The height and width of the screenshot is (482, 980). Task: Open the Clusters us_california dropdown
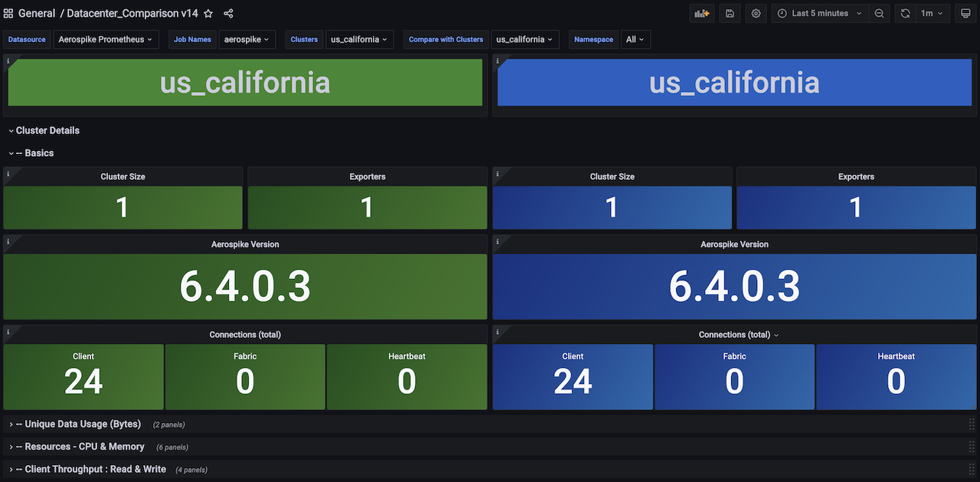359,39
